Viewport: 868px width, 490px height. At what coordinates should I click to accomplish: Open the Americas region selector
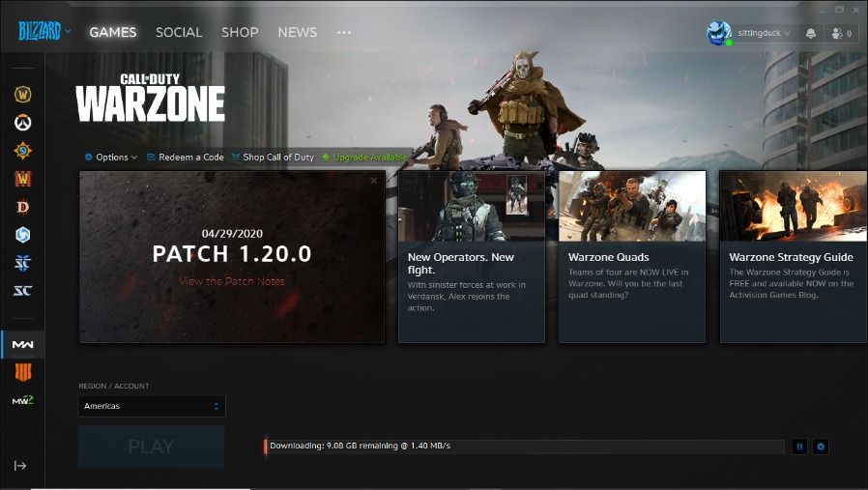pos(152,406)
